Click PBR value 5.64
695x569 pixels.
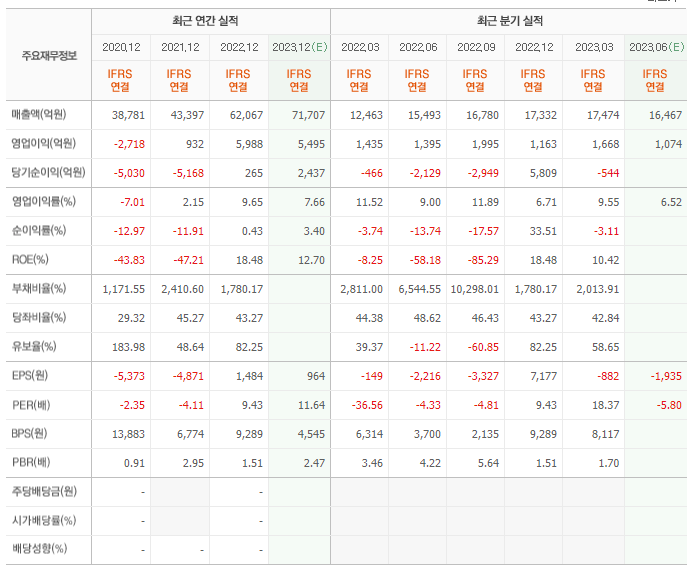[488, 463]
